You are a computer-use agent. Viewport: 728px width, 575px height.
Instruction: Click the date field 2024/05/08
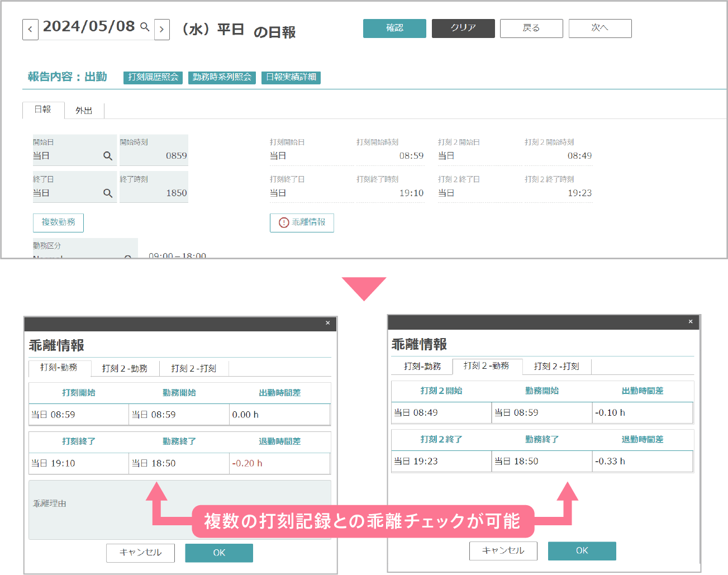pos(89,26)
